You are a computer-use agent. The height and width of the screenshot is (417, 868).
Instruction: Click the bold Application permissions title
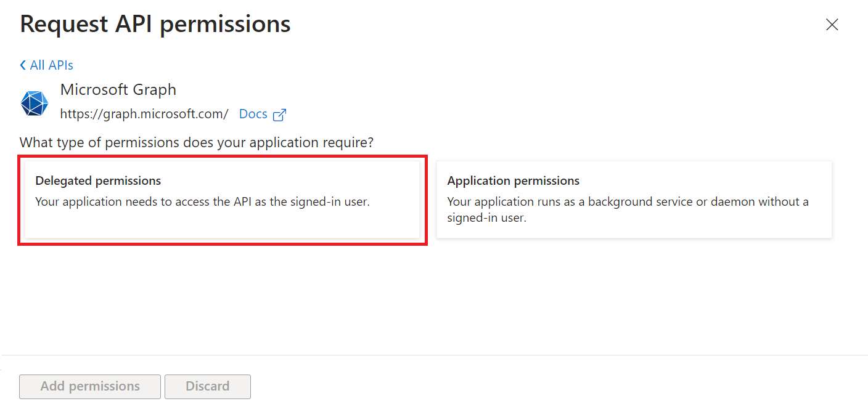(513, 180)
